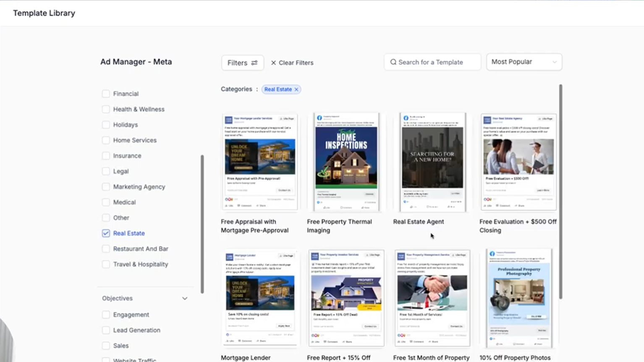Open the Free Evaluation + $500 Off Closing thumbnail

pyautogui.click(x=518, y=162)
